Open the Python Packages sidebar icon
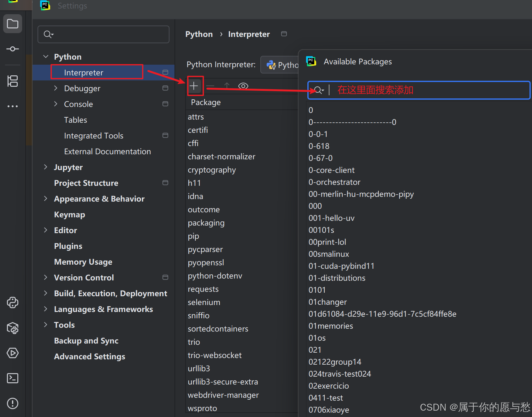The height and width of the screenshot is (417, 532). pos(13,328)
